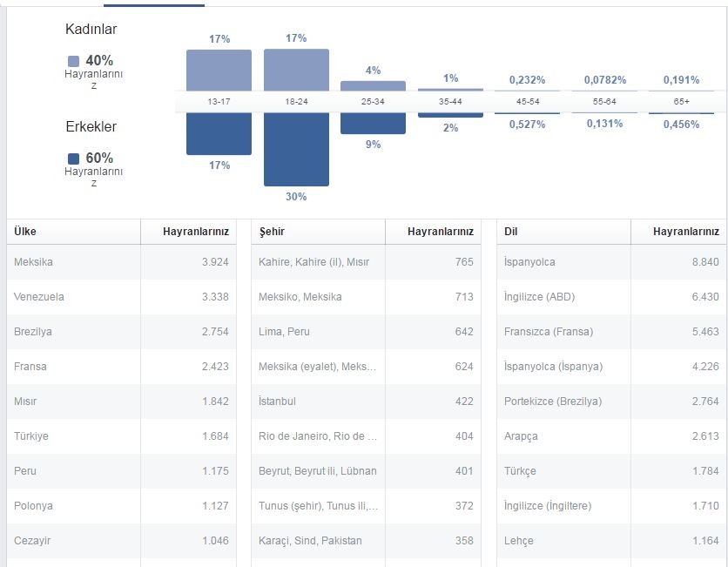728x567 pixels.
Task: Click the women 25-34 bar showing 4%
Action: (x=373, y=86)
